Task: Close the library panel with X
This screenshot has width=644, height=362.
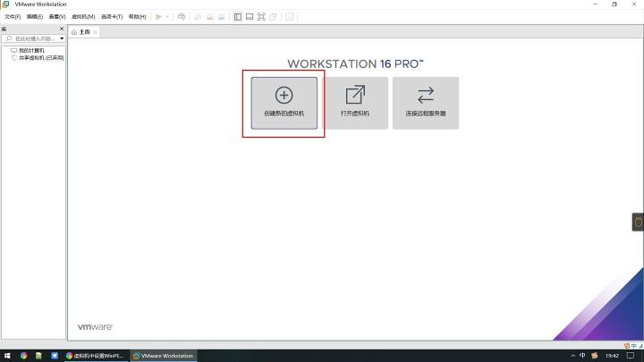Action: pos(62,29)
